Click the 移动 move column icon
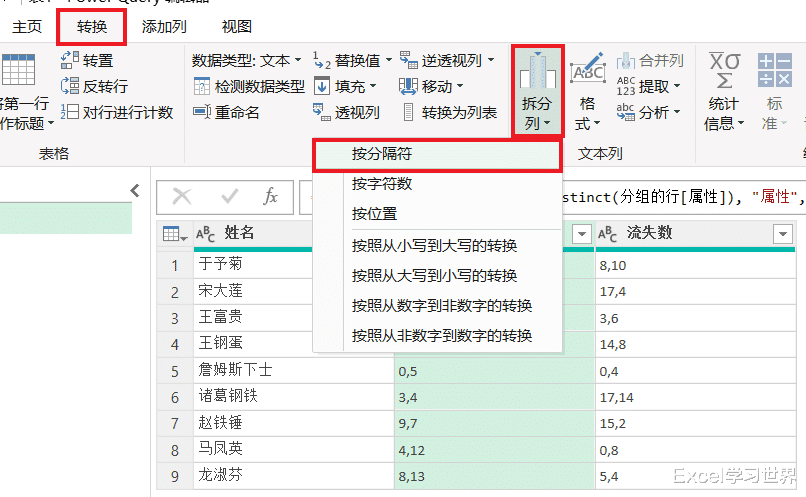 (409, 86)
